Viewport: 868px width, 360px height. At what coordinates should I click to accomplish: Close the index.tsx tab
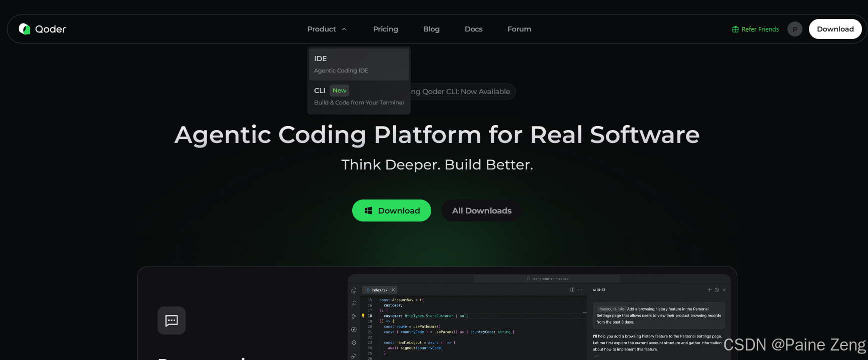point(393,290)
